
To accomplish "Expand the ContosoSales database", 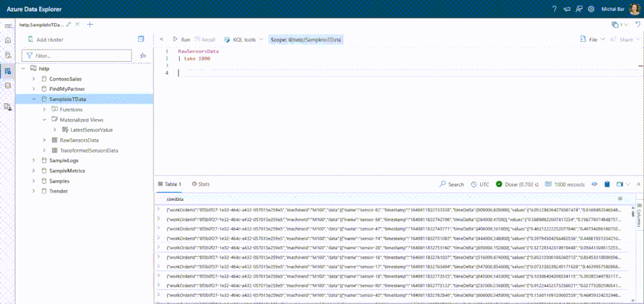I will 34,79.
